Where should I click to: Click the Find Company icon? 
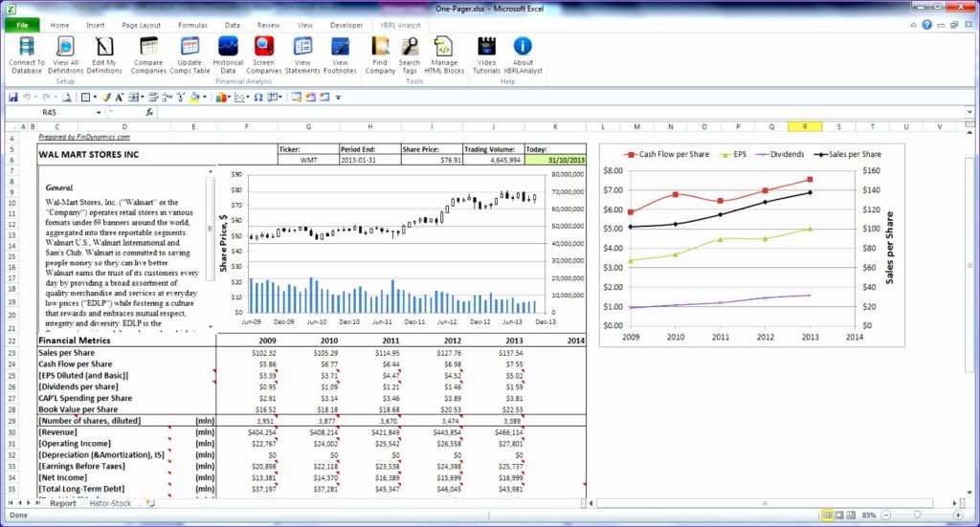(x=380, y=47)
